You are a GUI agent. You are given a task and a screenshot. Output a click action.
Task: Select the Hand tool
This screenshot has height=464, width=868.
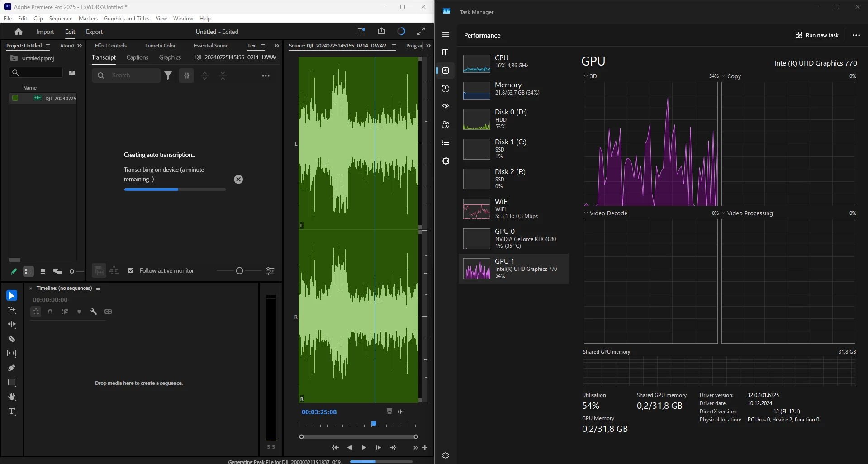(x=12, y=397)
